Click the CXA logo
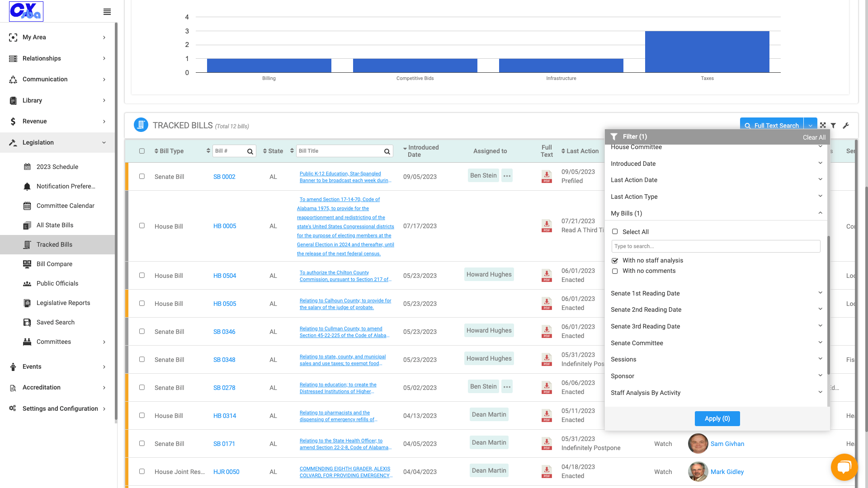Viewport: 868px width, 488px height. coord(26,11)
